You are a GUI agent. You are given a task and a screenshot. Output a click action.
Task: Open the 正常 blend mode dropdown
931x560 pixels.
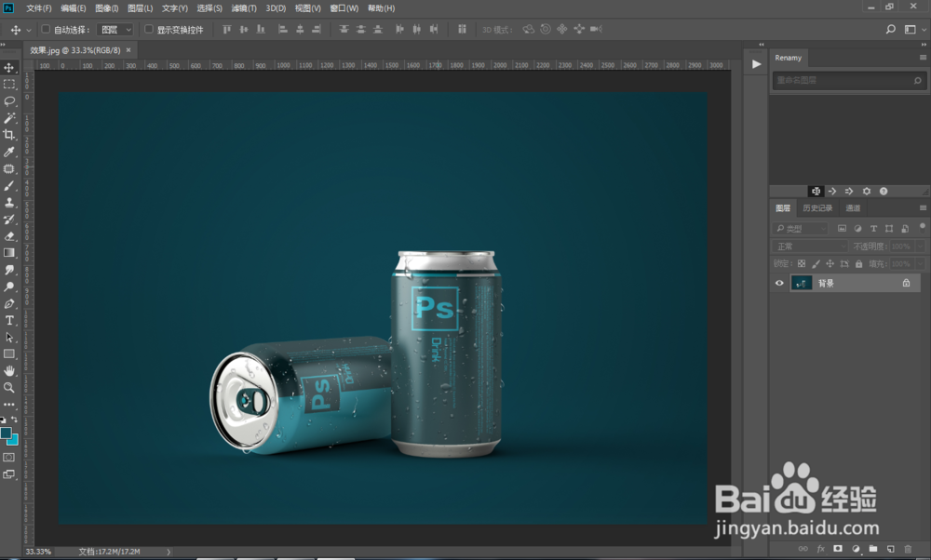click(810, 247)
